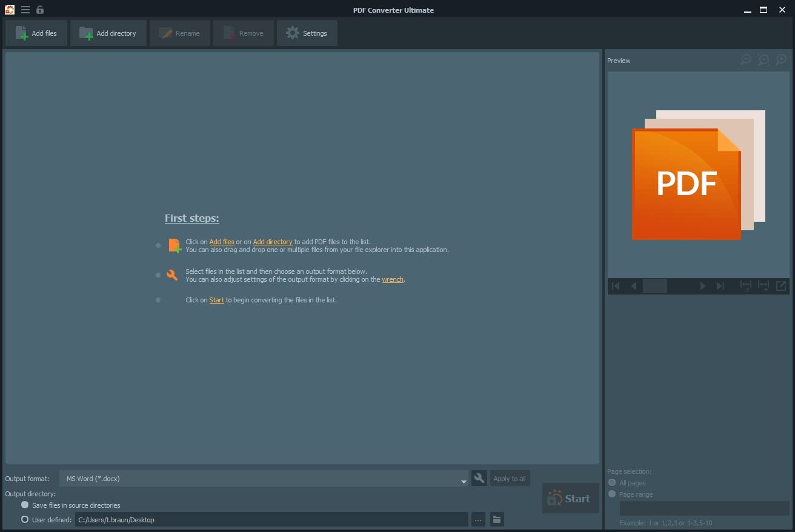
Task: Select the User defined radio button
Action: tap(25, 519)
